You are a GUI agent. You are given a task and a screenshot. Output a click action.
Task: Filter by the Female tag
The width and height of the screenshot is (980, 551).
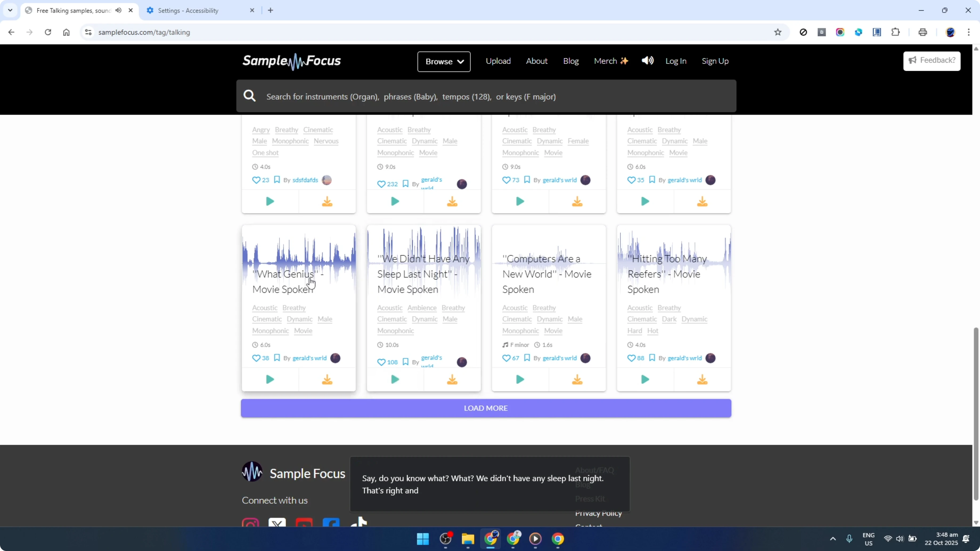[578, 141]
